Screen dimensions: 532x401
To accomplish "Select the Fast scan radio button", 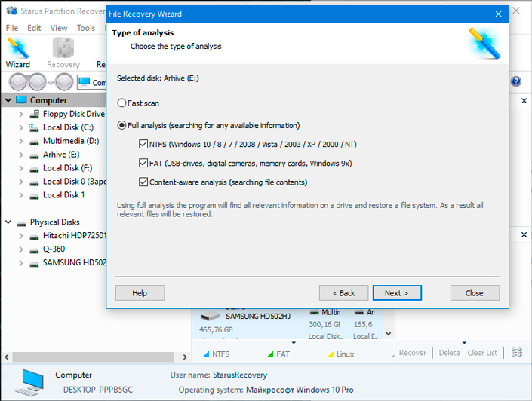I will [121, 103].
